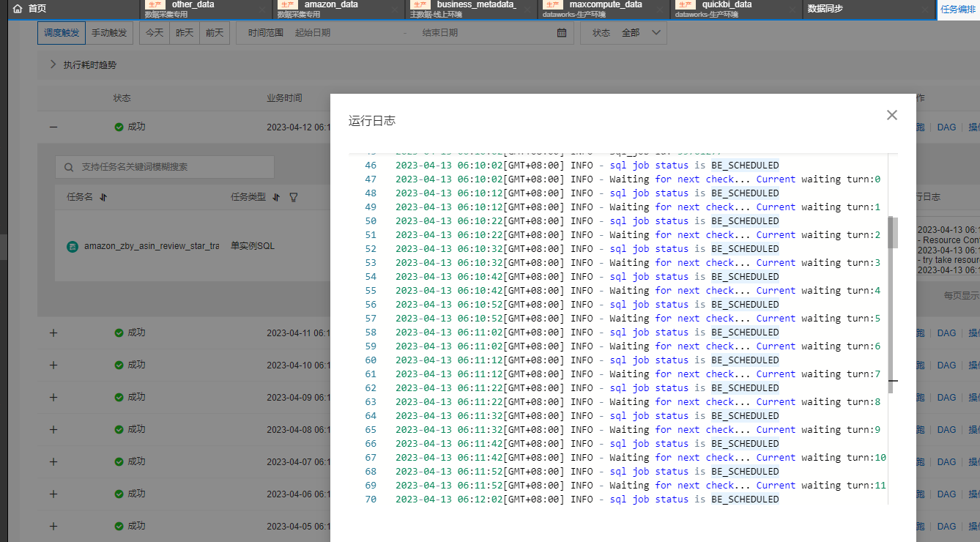The width and height of the screenshot is (980, 542).
Task: Filter runs by 昨天
Action: [x=185, y=33]
